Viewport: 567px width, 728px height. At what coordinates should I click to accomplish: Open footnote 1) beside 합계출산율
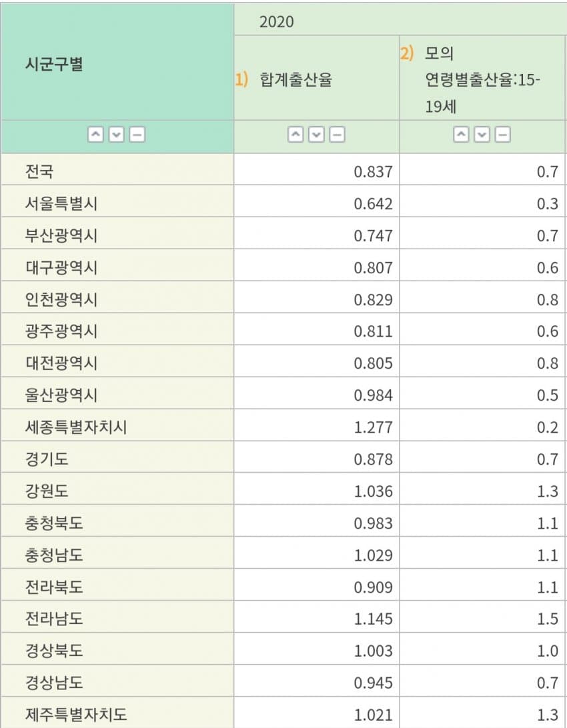[x=241, y=81]
